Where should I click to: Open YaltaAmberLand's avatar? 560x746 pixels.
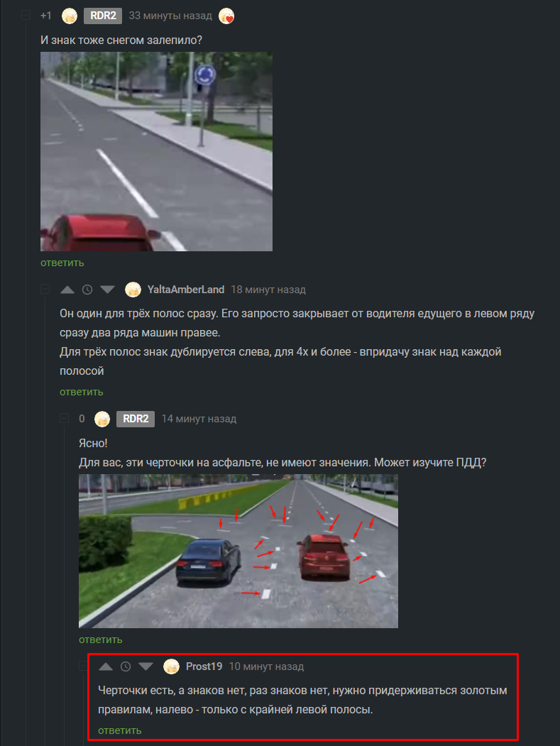pos(133,290)
